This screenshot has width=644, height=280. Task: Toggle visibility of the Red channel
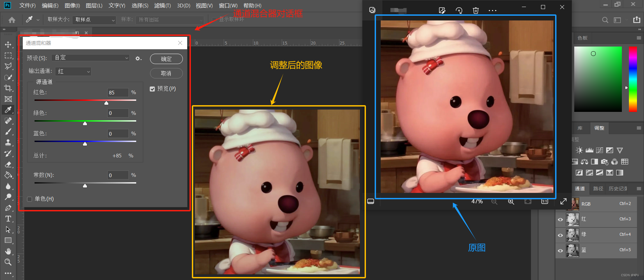click(x=560, y=220)
